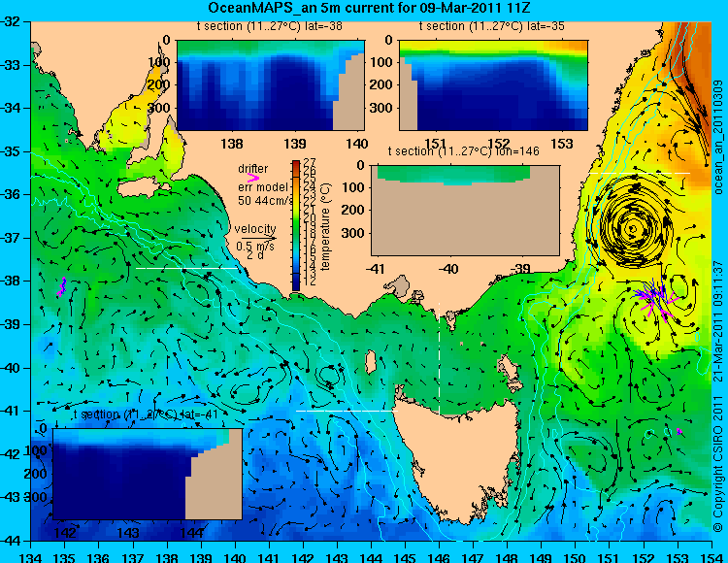Click Flinders Island northeast of Tasmania
This screenshot has width=728, height=563.
point(510,372)
